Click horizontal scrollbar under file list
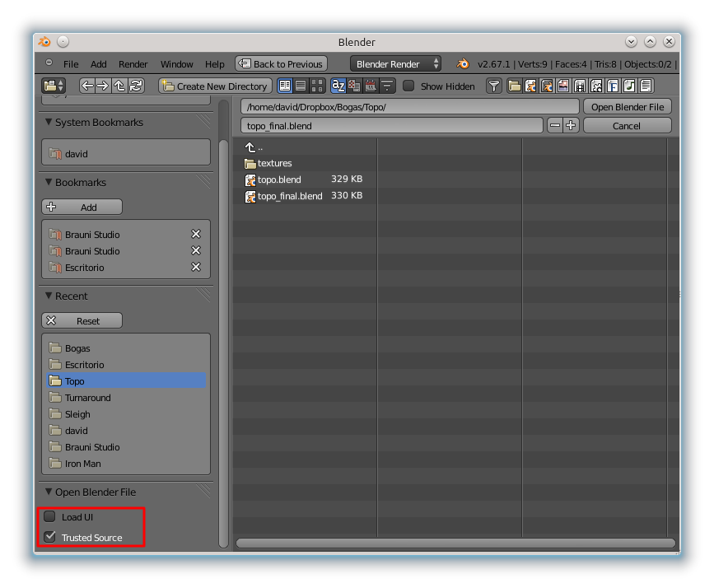The image size is (714, 588). click(455, 543)
